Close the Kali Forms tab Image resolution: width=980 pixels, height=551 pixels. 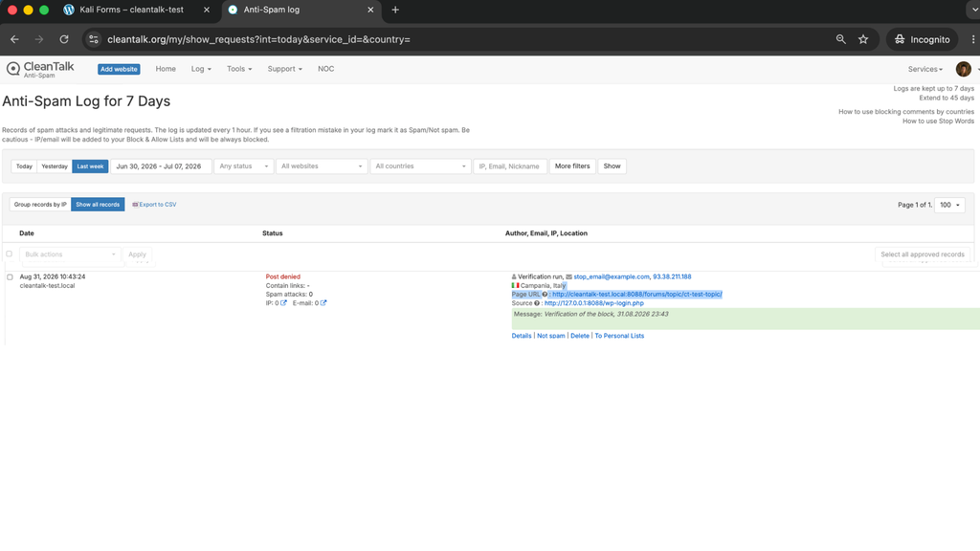pyautogui.click(x=207, y=10)
